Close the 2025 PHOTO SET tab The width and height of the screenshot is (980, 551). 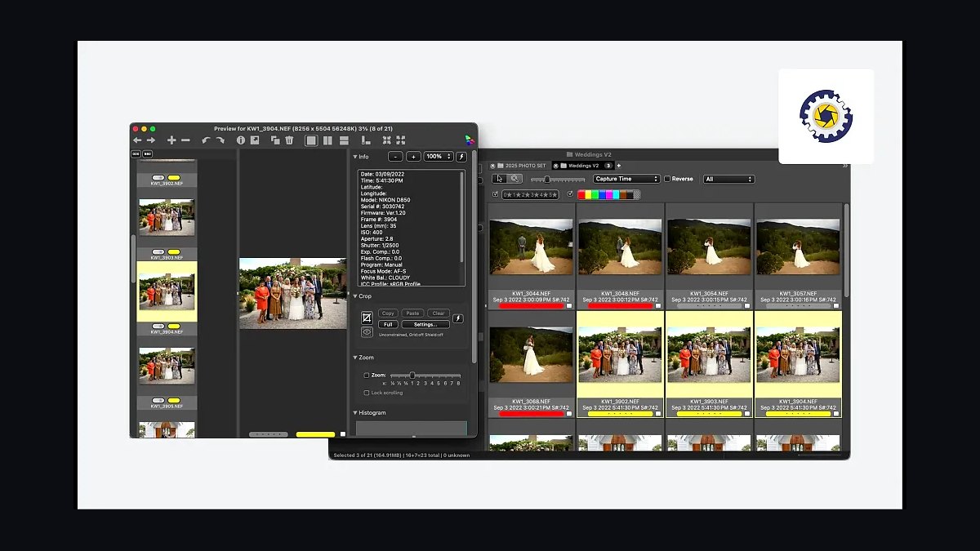click(492, 166)
